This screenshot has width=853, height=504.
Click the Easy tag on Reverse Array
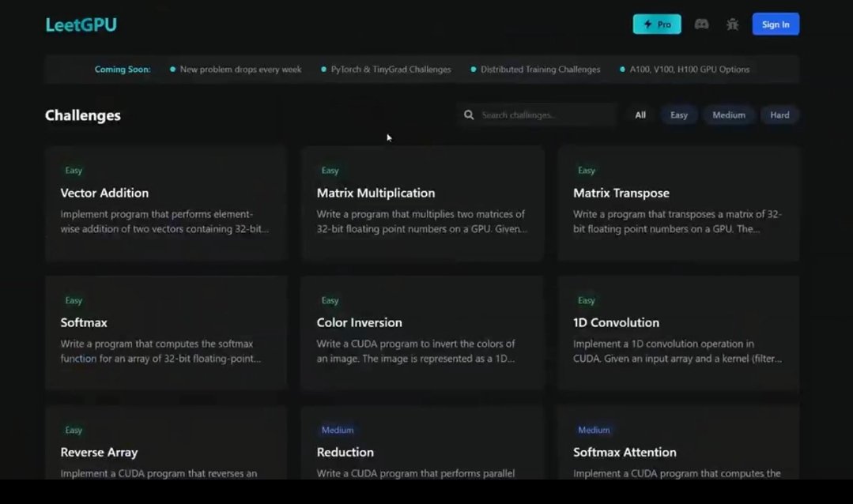74,430
